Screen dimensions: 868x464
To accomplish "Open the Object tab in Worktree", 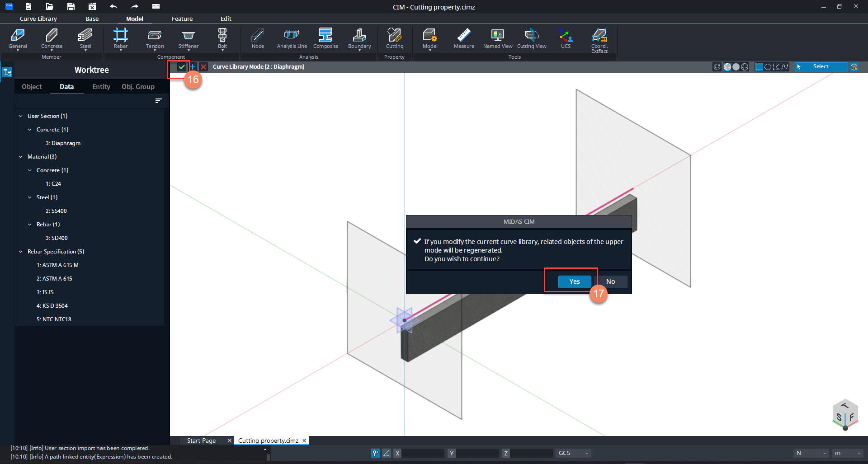I will click(32, 87).
